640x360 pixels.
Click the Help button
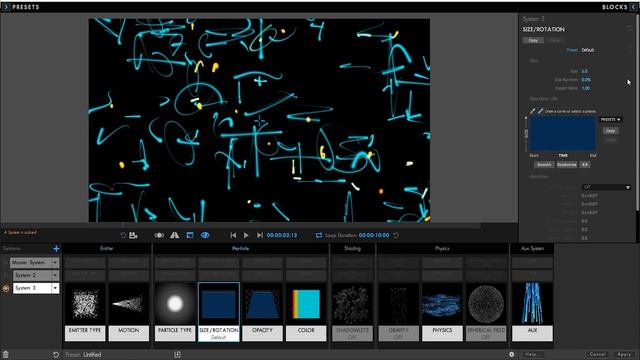pyautogui.click(x=534, y=354)
